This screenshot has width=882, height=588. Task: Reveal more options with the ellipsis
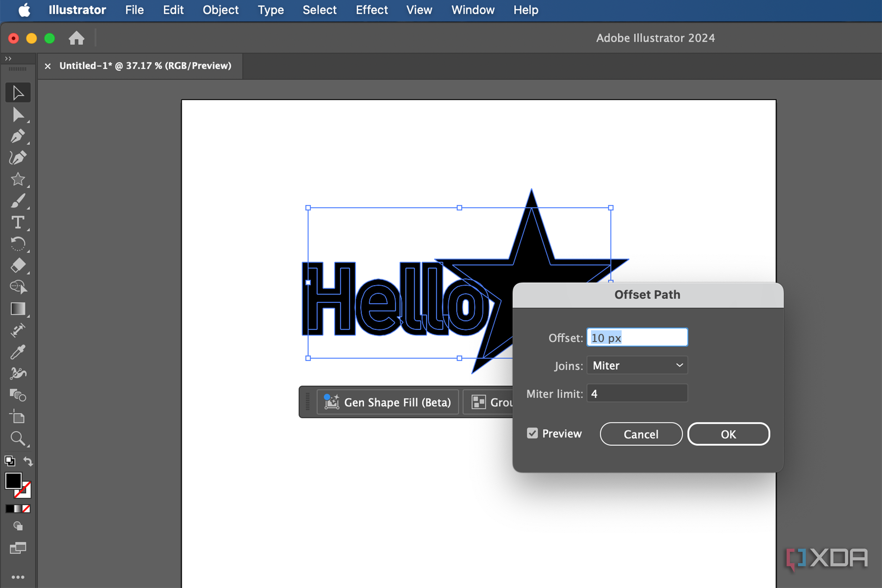pos(18,577)
